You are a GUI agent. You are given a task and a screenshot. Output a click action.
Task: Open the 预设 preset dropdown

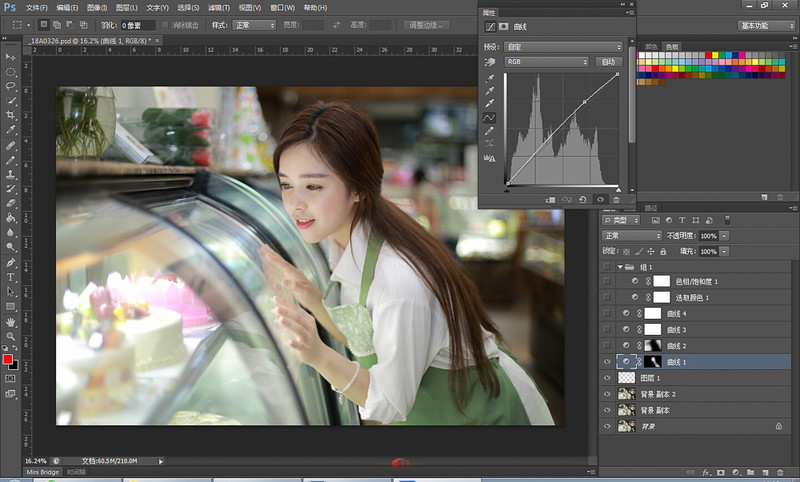[x=563, y=47]
